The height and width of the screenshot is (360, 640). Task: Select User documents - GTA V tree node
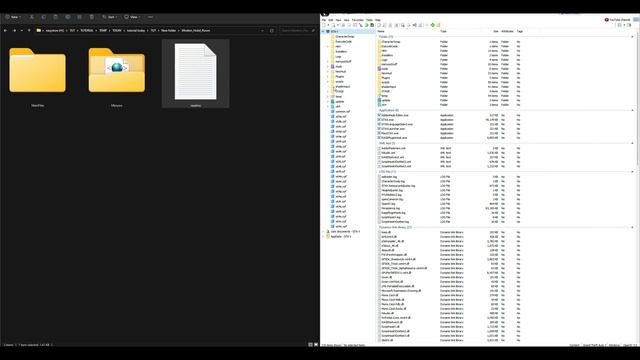(345, 231)
